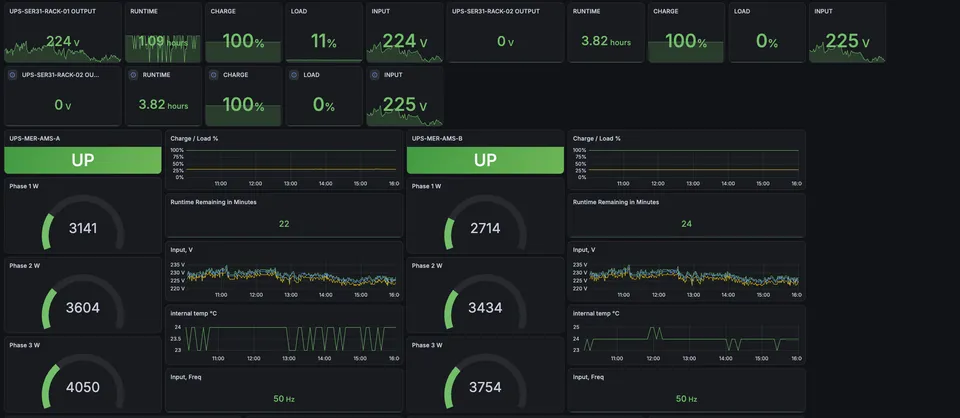Click the Phase 2 W gauge reading 3434
960x418 pixels.
486,301
